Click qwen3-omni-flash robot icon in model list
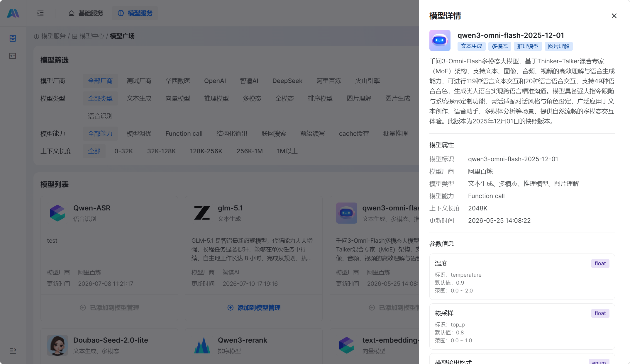 [347, 213]
